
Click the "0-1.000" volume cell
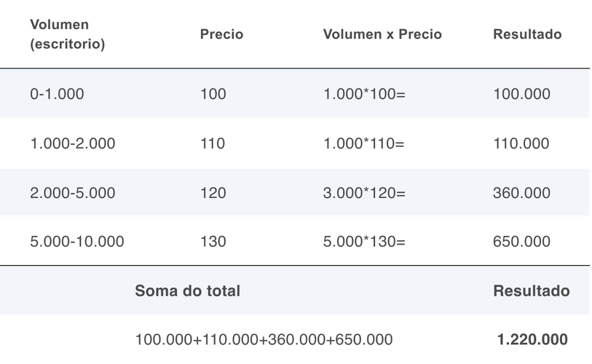tap(58, 94)
